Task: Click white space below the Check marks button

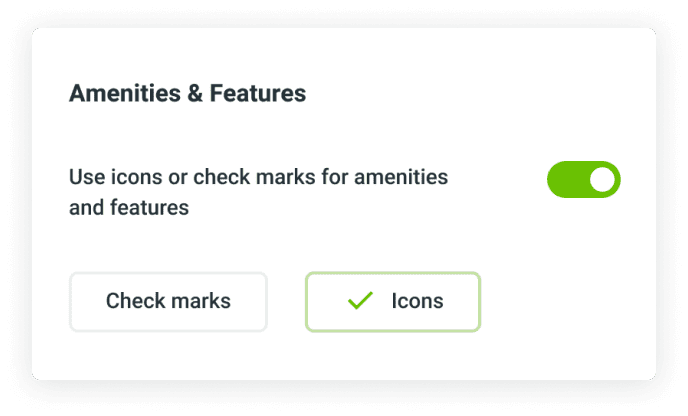Action: point(168,353)
